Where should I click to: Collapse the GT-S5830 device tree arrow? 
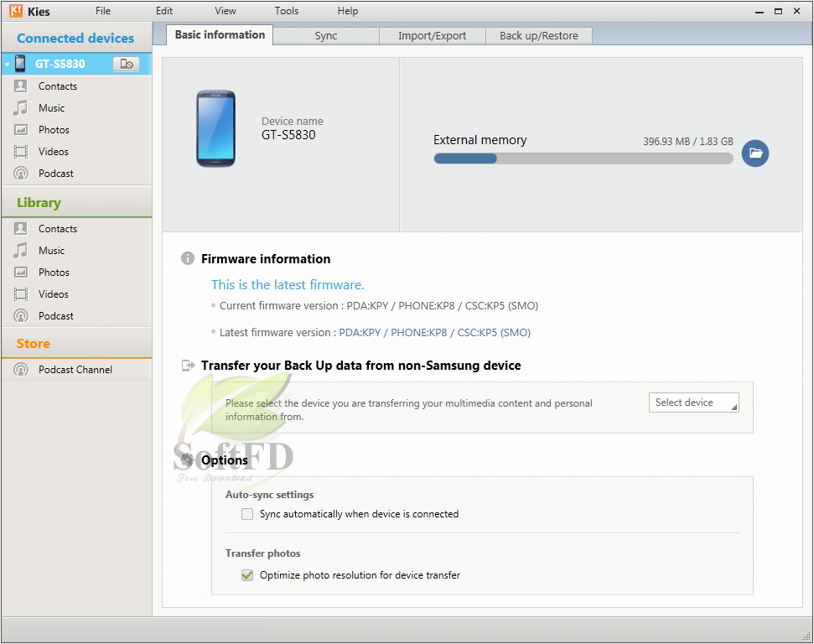(8, 65)
